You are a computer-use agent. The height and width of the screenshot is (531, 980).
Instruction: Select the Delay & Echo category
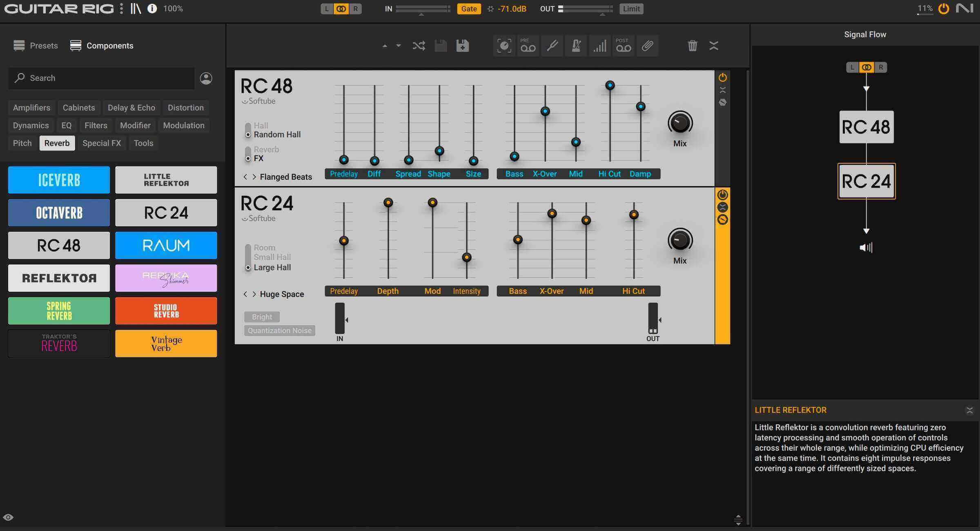tap(131, 107)
